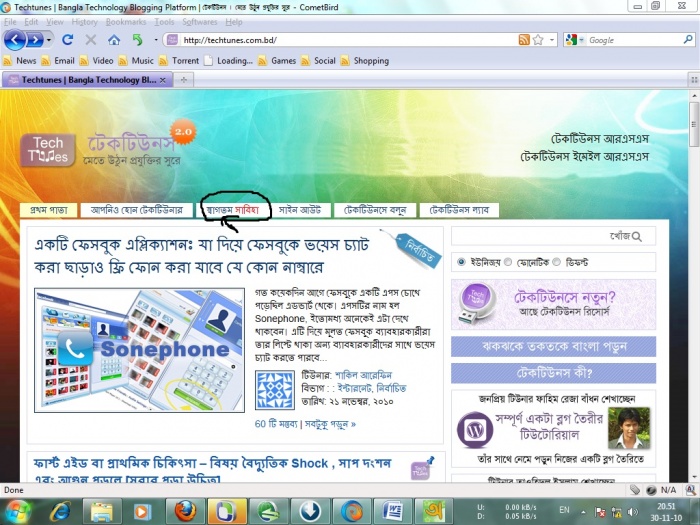The width and height of the screenshot is (700, 525).
Task: Open the Bangla letter app on taskbar
Action: tap(434, 512)
